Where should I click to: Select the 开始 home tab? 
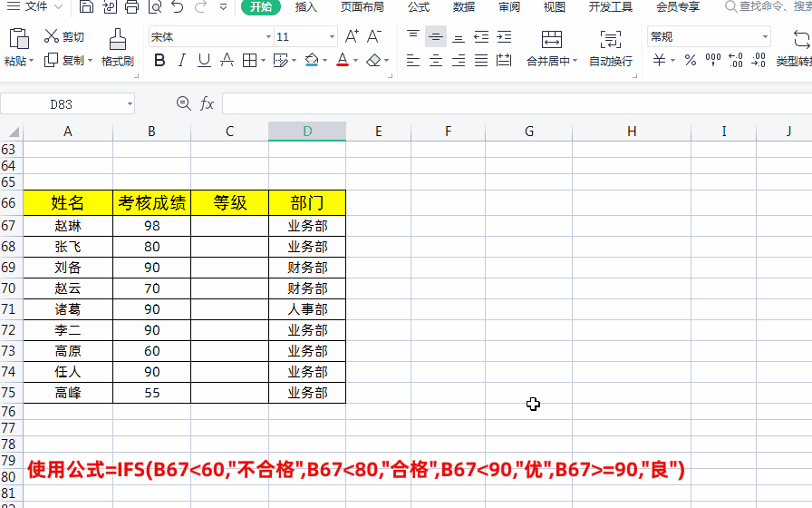[261, 6]
